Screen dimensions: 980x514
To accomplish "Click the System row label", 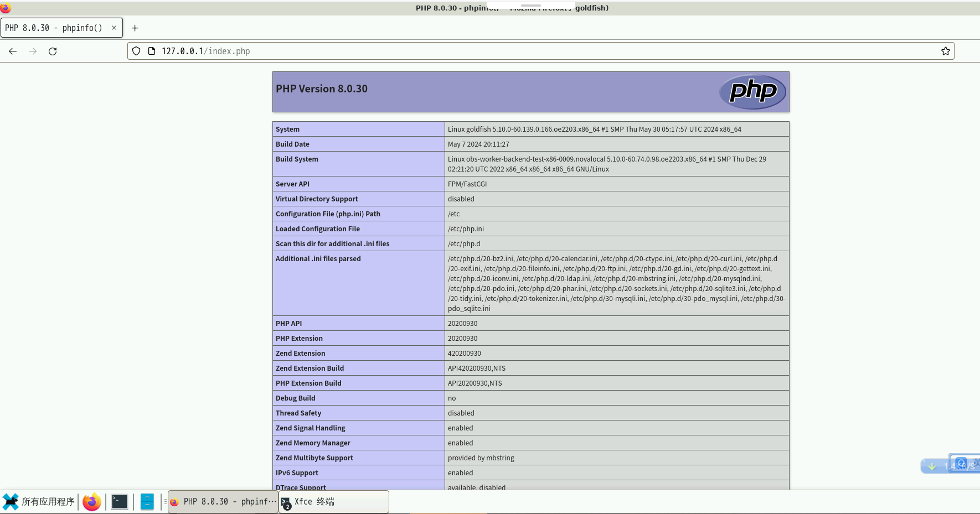I will coord(287,129).
